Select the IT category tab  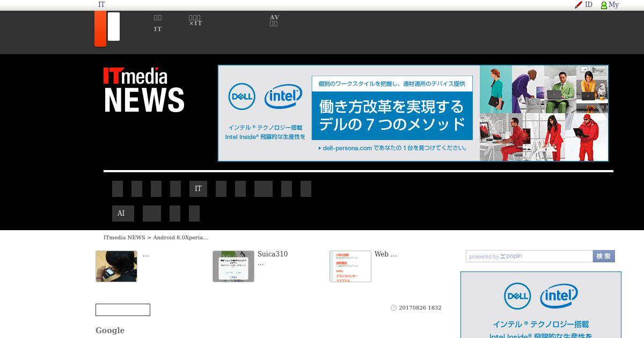click(x=198, y=189)
